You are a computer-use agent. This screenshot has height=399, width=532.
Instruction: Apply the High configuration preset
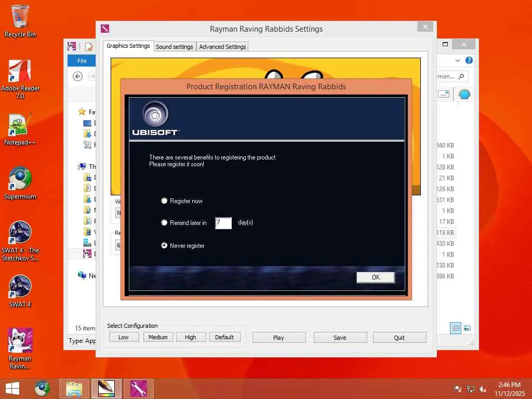tap(191, 337)
